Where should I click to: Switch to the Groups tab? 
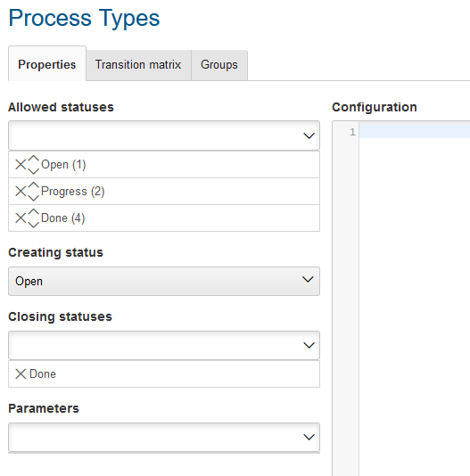point(219,65)
